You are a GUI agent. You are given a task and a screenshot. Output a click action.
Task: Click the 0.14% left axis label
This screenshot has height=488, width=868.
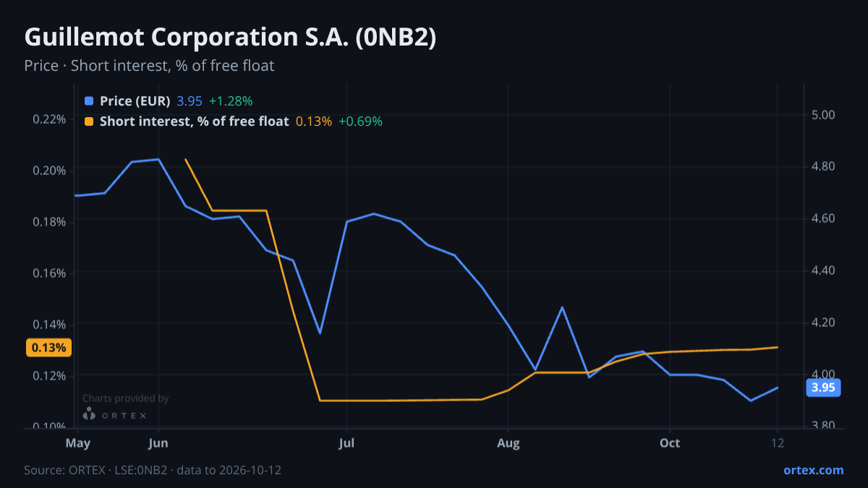(49, 325)
